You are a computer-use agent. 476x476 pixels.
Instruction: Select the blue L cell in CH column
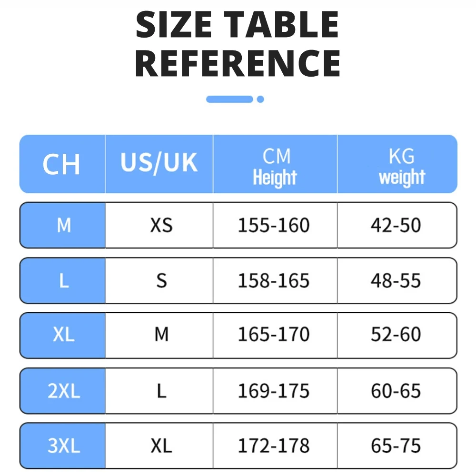coord(63,281)
